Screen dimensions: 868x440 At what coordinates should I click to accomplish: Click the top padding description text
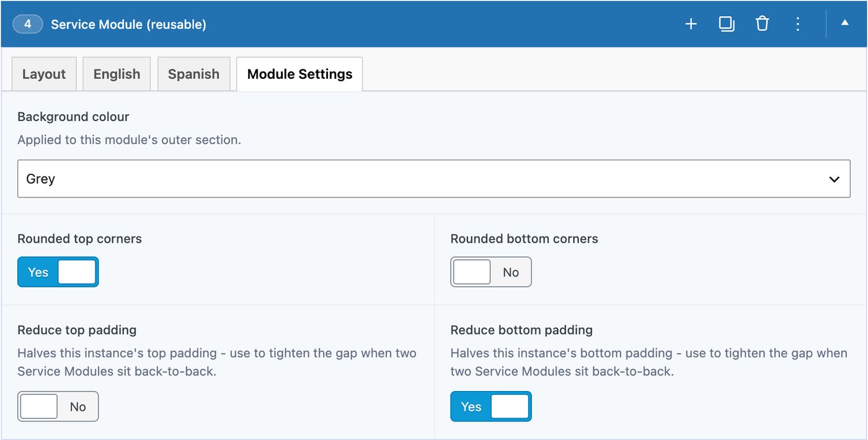[217, 362]
